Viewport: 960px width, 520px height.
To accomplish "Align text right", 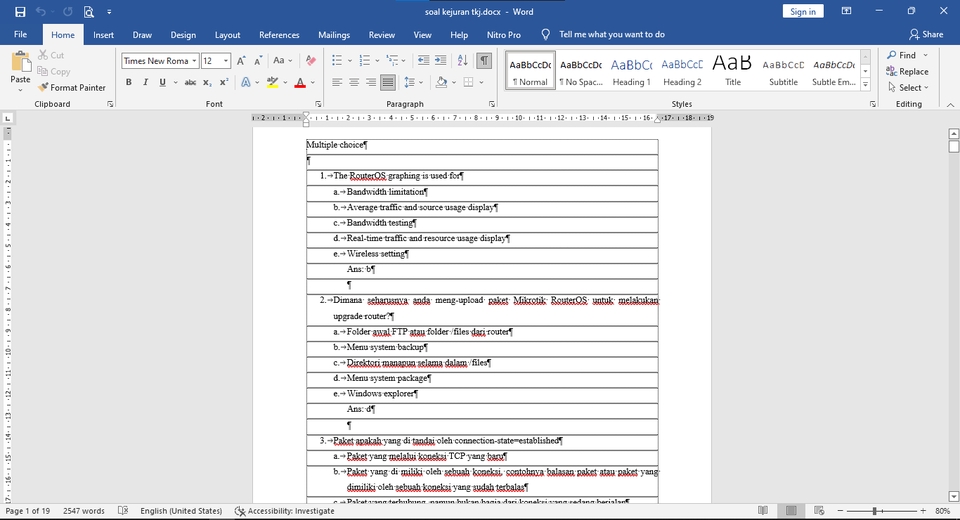I will coord(370,82).
